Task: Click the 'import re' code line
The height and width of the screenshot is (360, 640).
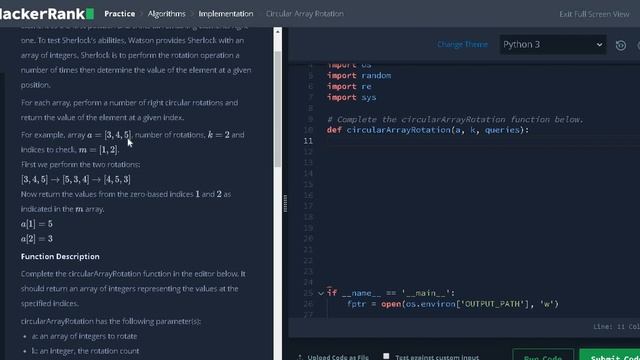Action: pyautogui.click(x=349, y=87)
